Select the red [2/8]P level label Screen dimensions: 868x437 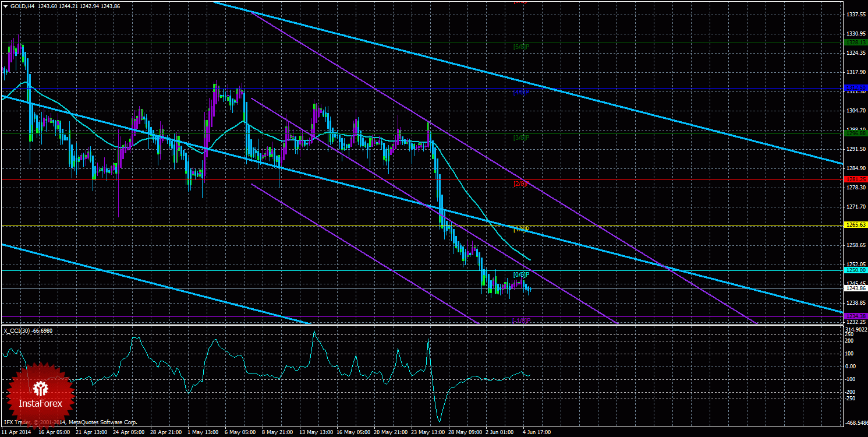pos(521,184)
